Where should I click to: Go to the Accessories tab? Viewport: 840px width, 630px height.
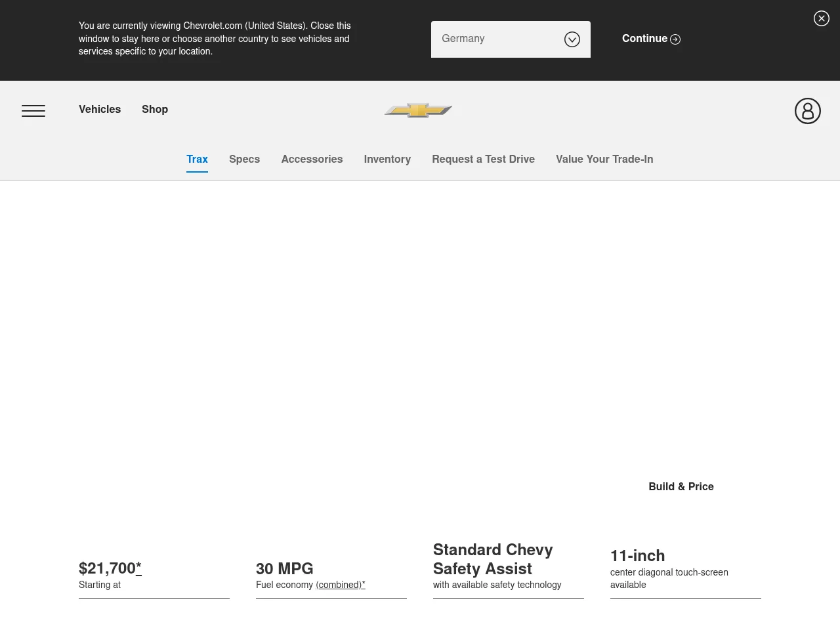coord(312,159)
